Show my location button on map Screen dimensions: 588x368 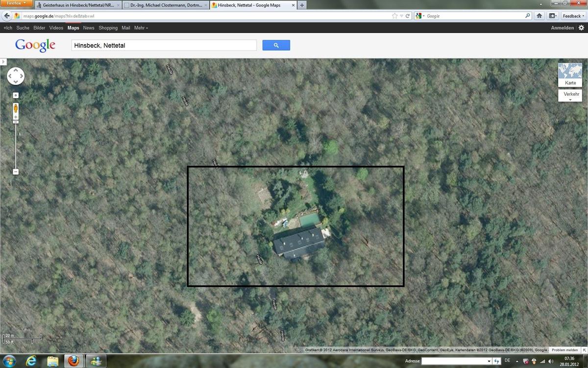(16, 95)
